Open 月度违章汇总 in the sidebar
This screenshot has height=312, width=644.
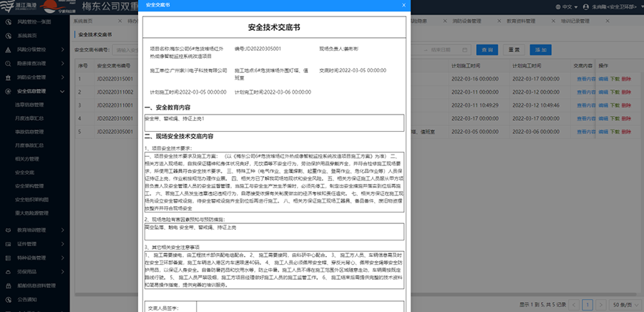[29, 118]
